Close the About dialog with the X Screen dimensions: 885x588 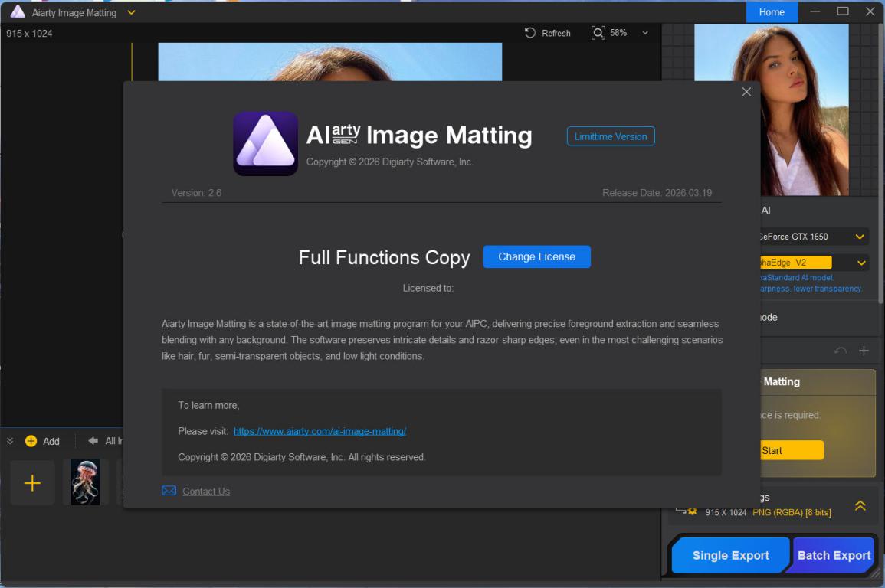(x=746, y=92)
